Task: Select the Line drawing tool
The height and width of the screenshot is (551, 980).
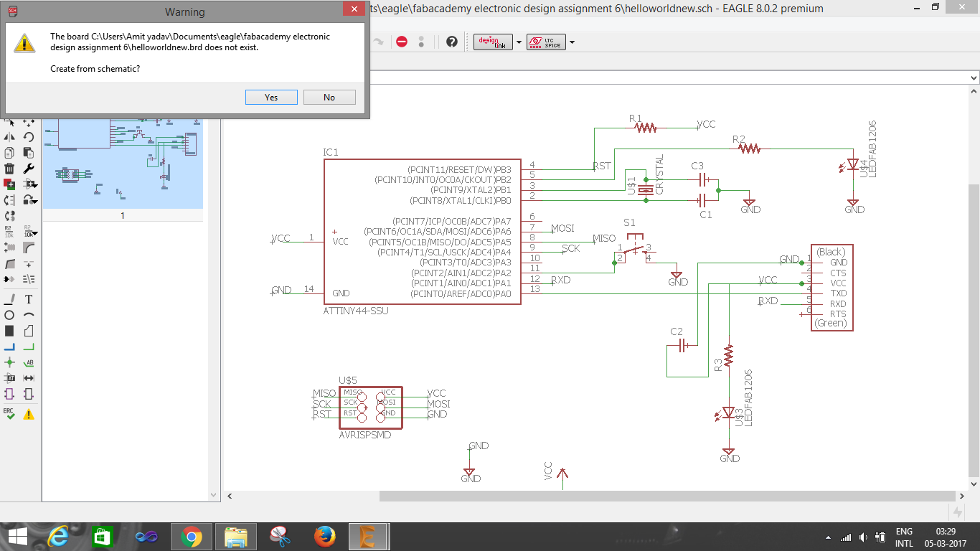Action: pyautogui.click(x=9, y=299)
